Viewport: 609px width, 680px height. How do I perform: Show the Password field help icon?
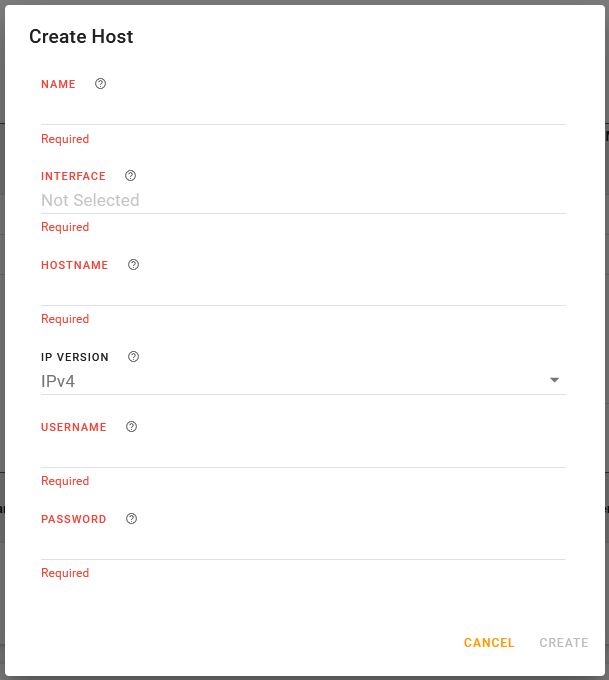point(131,519)
